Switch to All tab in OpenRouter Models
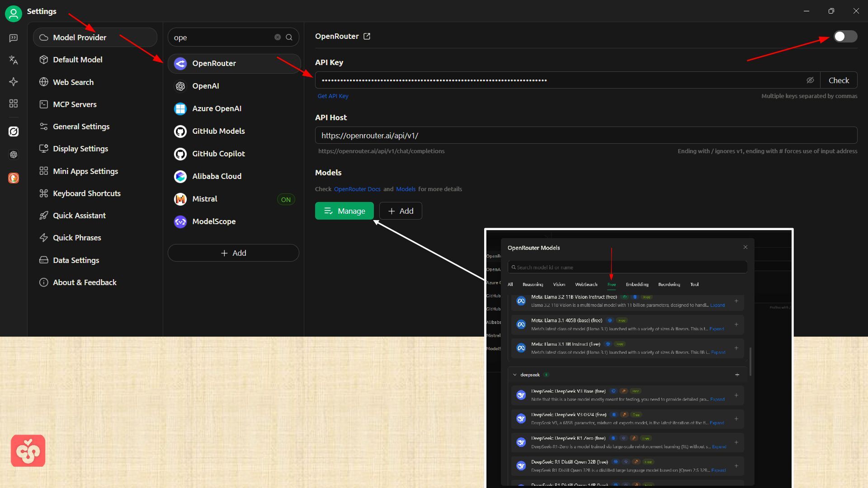The image size is (868, 488). click(510, 284)
